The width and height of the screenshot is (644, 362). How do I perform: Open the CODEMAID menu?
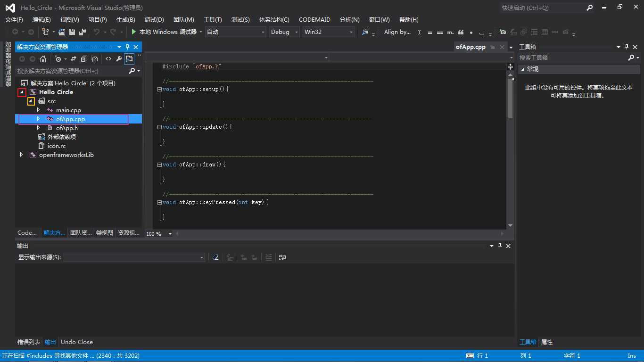point(314,19)
